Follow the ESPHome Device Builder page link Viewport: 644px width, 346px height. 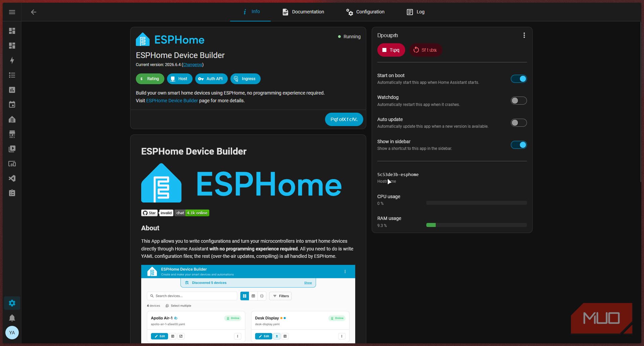(x=172, y=101)
